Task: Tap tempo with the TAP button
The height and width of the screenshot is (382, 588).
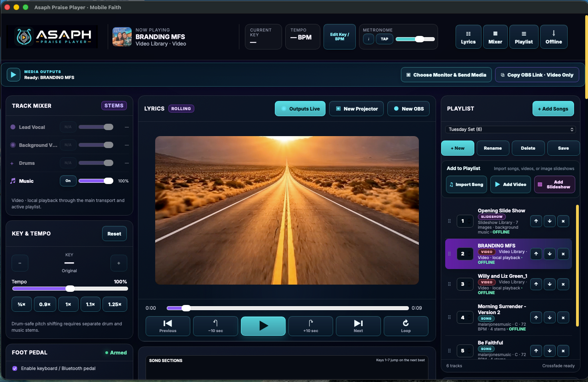Action: pyautogui.click(x=385, y=39)
